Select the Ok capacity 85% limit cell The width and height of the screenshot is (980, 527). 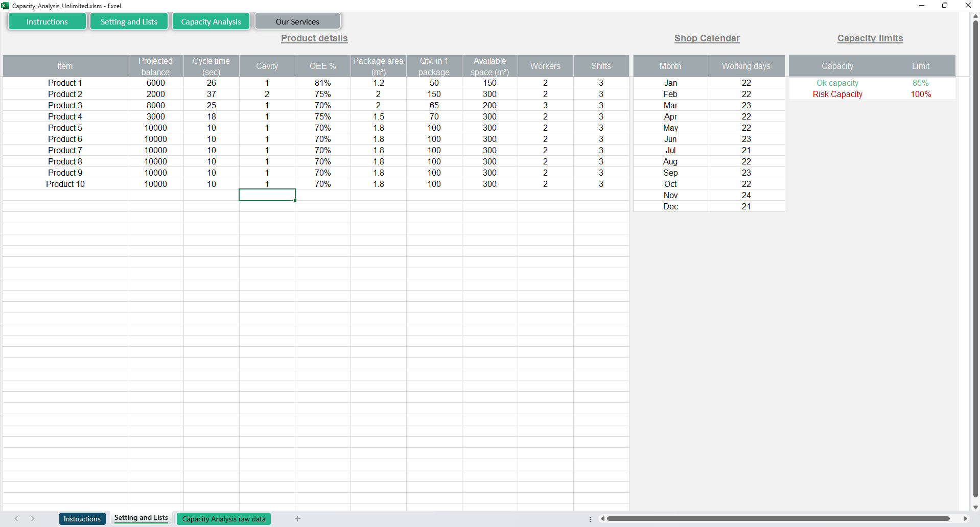pos(920,83)
